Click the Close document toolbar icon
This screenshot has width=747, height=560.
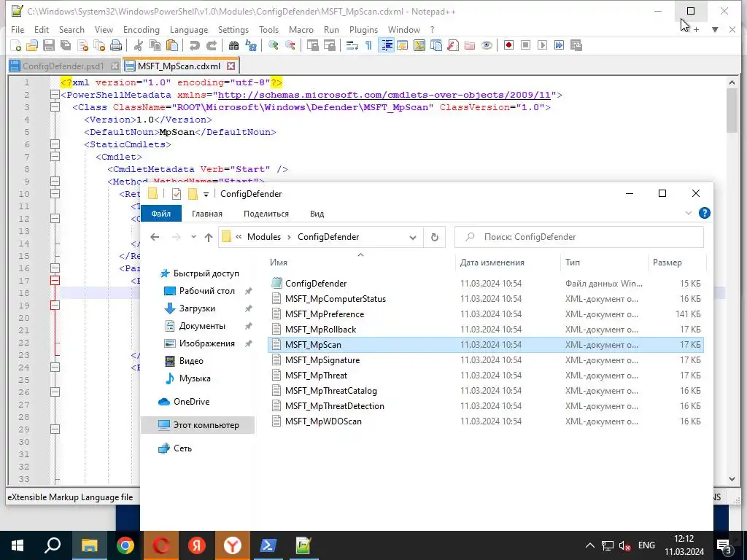[x=82, y=45]
